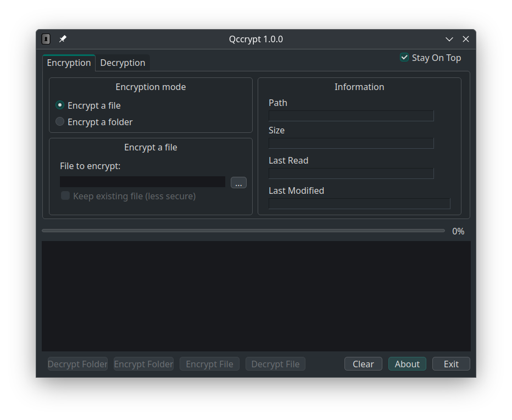The width and height of the screenshot is (512, 420).
Task: Click the 0% progress bar
Action: (x=243, y=231)
